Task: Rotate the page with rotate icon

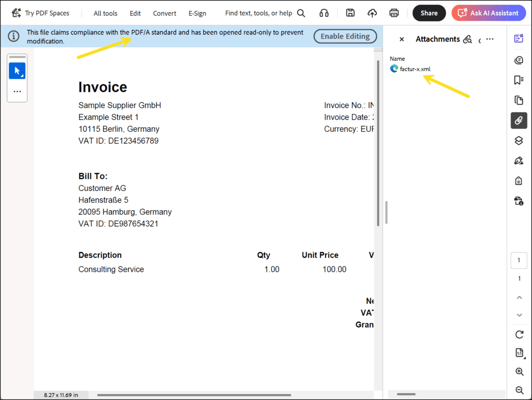Action: click(518, 334)
